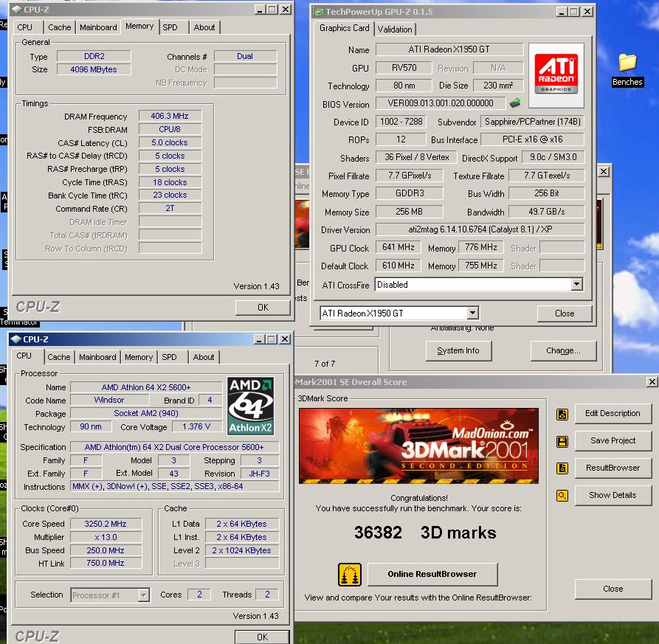
Task: Click the top CPU-Z window title icon
Action: pos(16,10)
